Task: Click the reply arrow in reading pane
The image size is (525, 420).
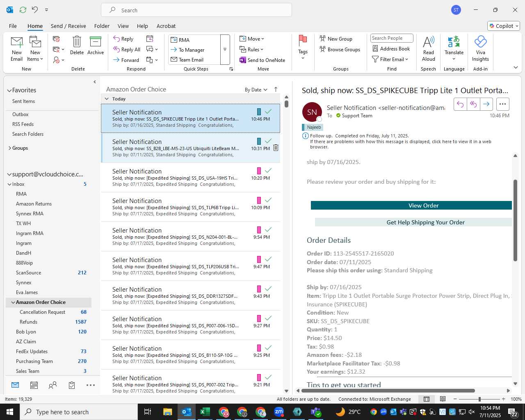Action: (460, 104)
